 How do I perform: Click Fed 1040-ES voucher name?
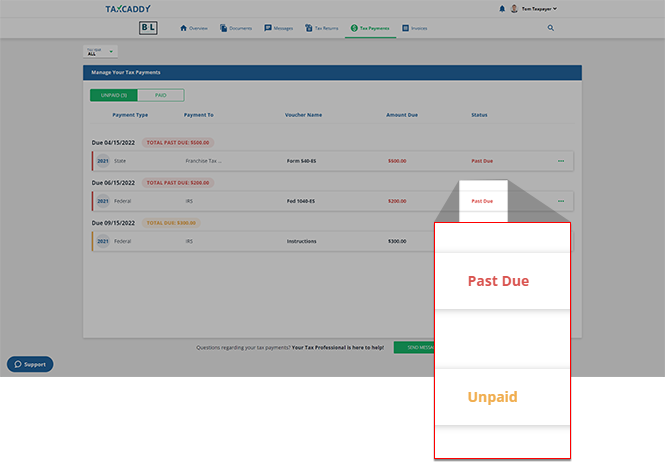[x=301, y=201]
